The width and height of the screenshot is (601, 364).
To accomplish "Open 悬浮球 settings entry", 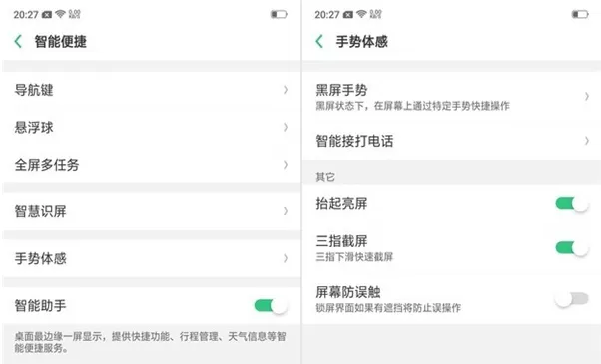I will (x=151, y=127).
